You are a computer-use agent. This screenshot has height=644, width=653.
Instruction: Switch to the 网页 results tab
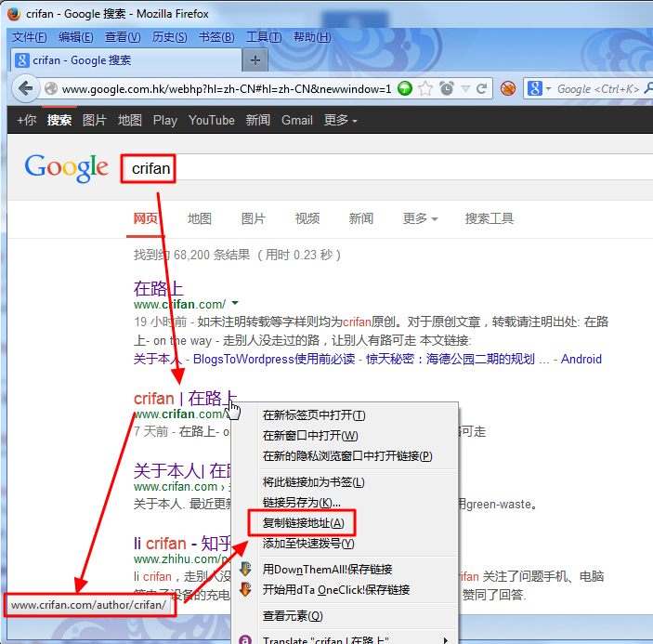[145, 218]
